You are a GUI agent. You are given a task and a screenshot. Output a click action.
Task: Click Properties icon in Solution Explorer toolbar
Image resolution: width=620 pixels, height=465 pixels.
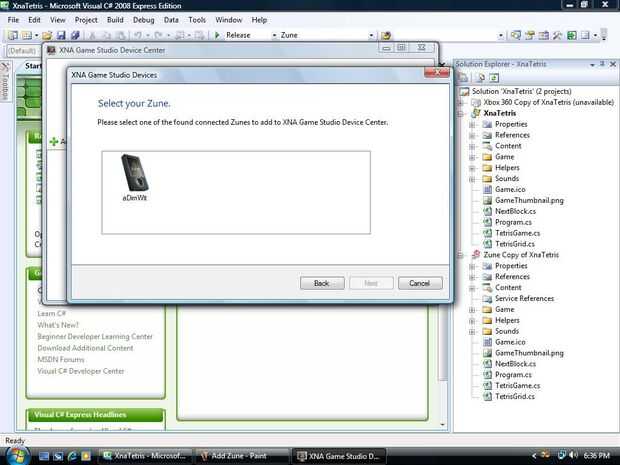(x=463, y=78)
